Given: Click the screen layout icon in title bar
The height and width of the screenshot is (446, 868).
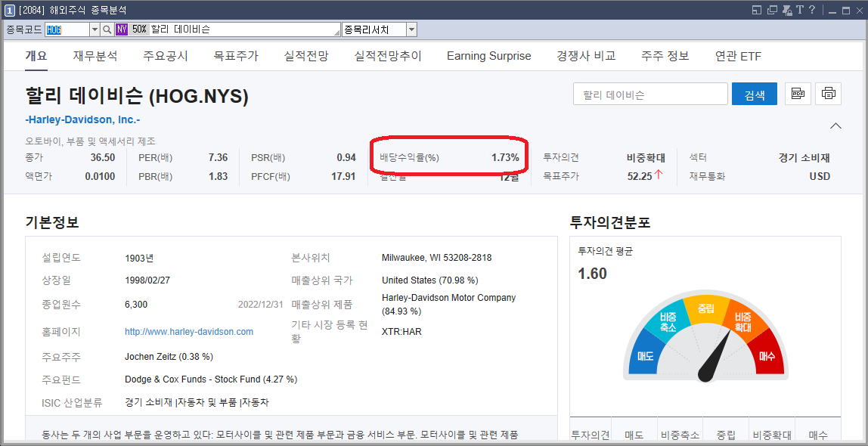Looking at the screenshot, I should pyautogui.click(x=757, y=10).
